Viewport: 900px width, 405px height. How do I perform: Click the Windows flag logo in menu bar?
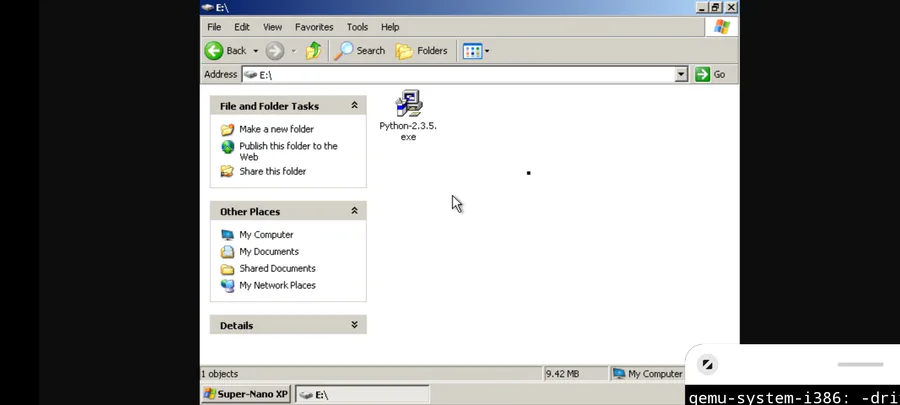tap(721, 27)
